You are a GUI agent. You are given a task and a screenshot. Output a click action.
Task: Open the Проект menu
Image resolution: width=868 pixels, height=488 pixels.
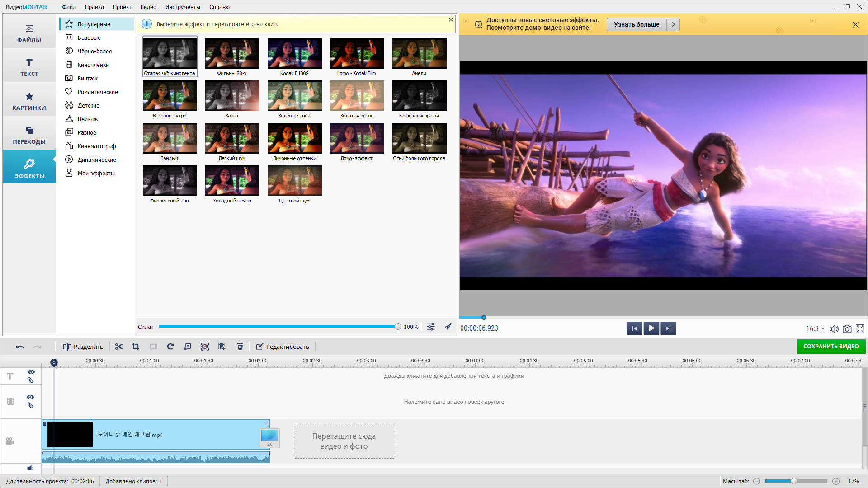(122, 7)
